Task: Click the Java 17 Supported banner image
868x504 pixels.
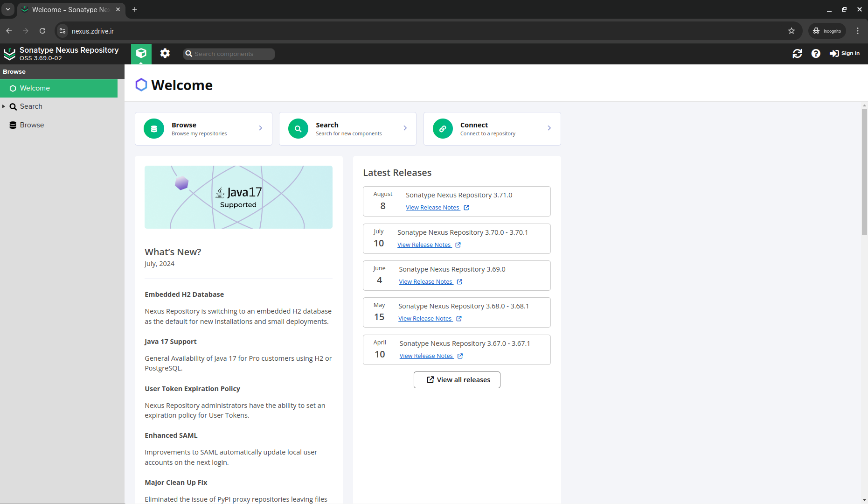Action: [x=238, y=197]
